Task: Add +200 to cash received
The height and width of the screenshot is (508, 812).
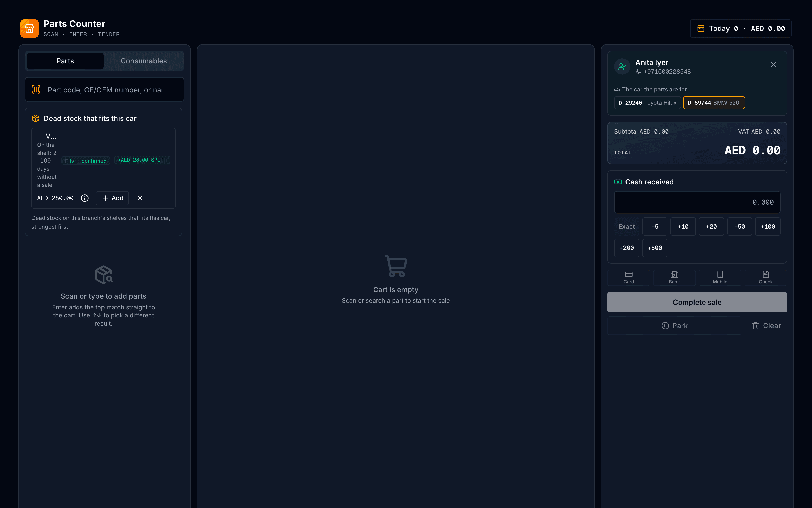Action: pyautogui.click(x=627, y=248)
